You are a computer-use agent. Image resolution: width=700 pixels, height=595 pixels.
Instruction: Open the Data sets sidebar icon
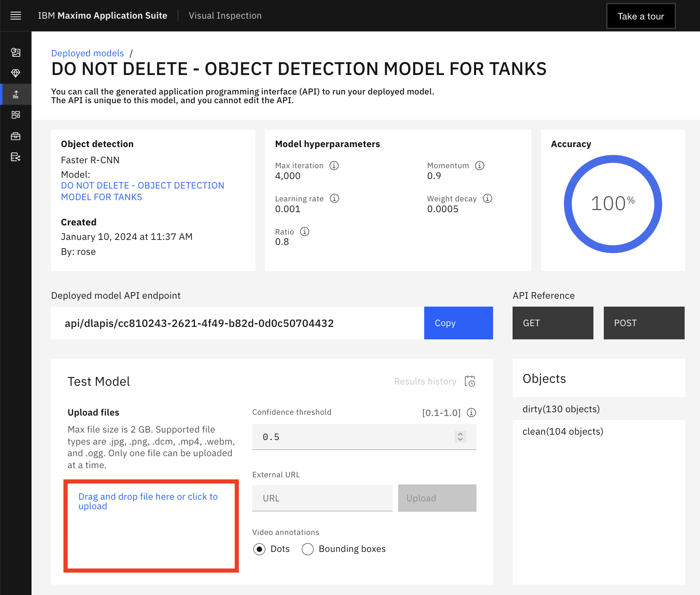[x=16, y=53]
